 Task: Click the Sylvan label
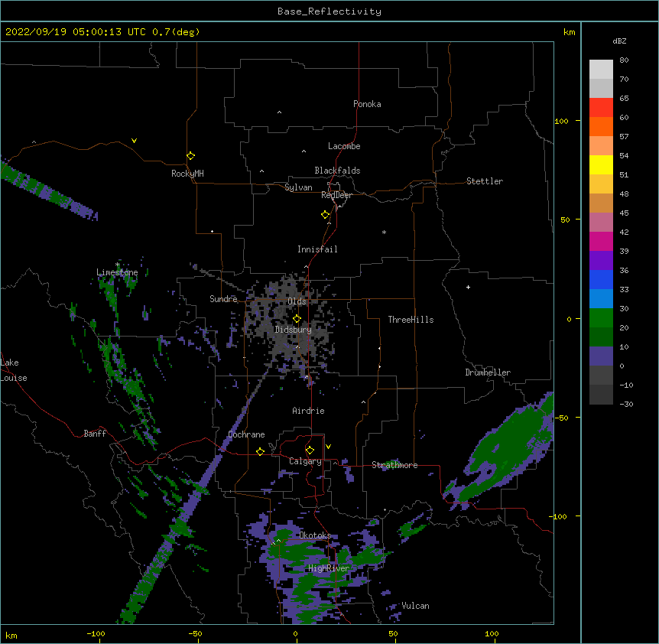point(298,187)
